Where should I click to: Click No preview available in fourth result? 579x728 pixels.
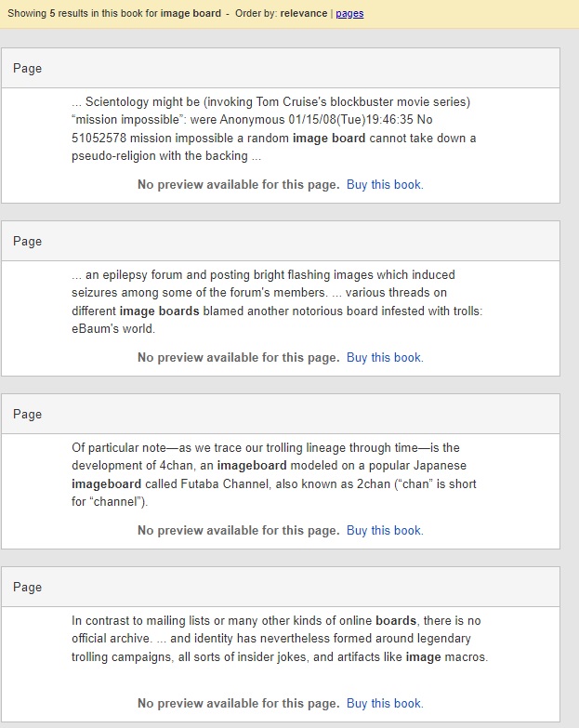(238, 703)
